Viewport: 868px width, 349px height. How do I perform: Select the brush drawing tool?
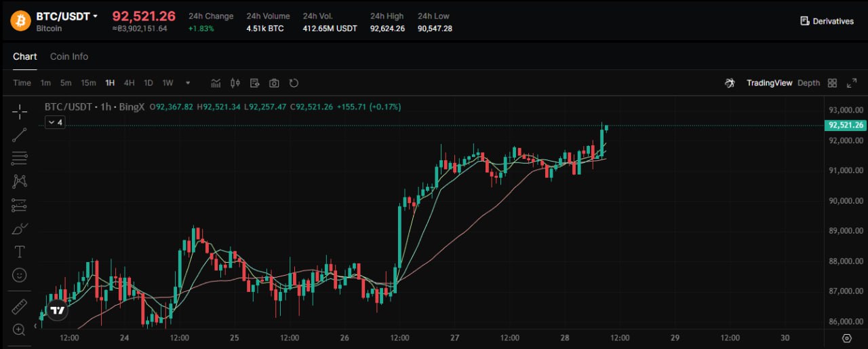tap(20, 229)
